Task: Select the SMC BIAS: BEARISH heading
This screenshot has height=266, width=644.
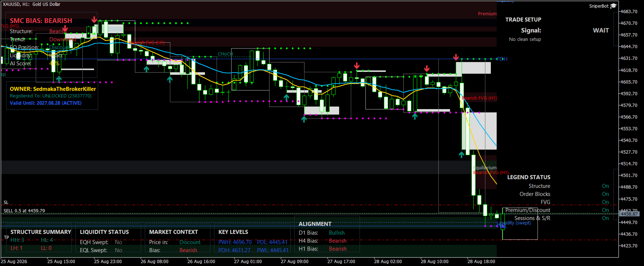Action: [x=41, y=21]
